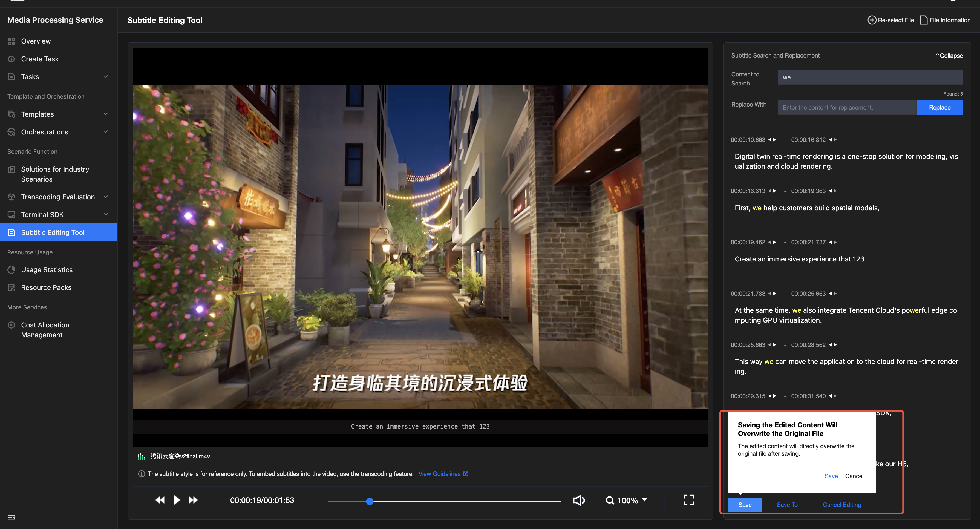Click the Re-select File icon

pos(872,20)
